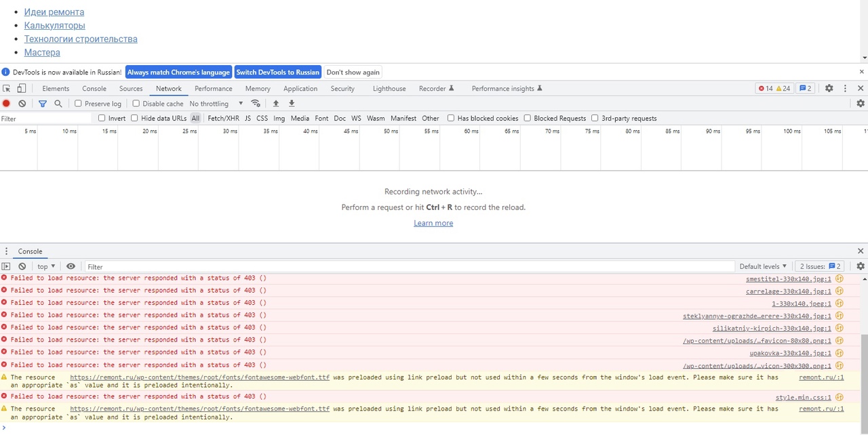Open the No throttling dropdown
The width and height of the screenshot is (868, 435).
pos(216,104)
